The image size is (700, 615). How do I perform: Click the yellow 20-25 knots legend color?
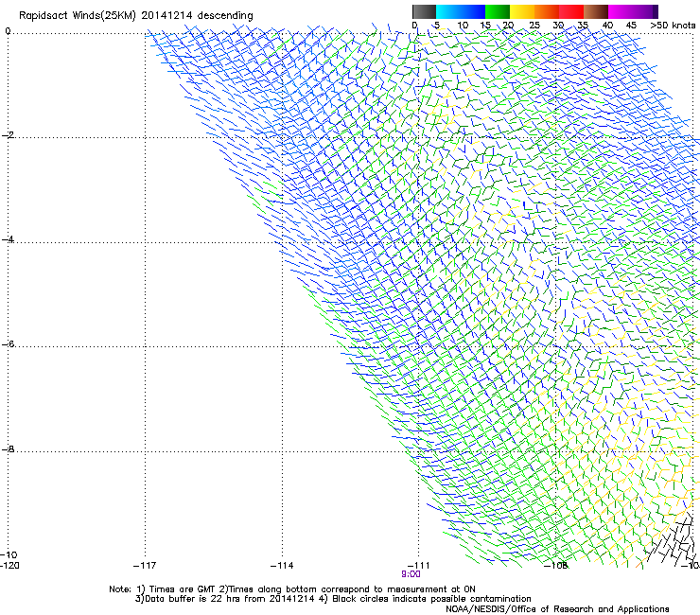point(522,11)
